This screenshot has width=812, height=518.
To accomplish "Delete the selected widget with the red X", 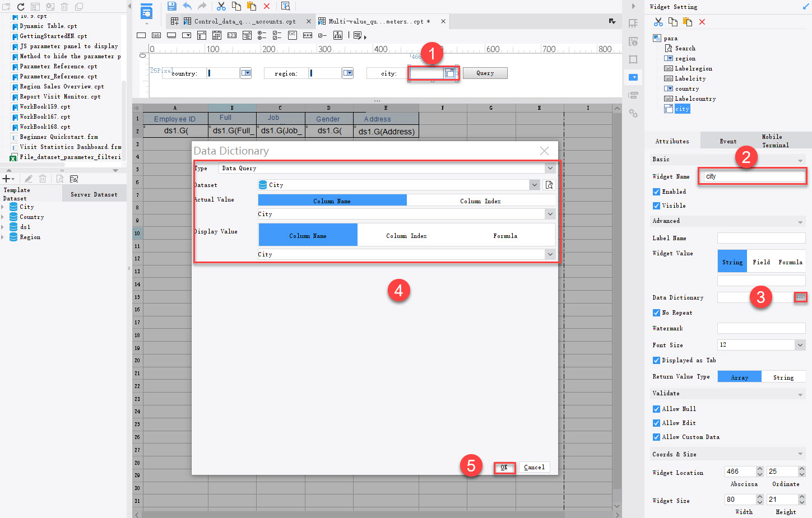I will [702, 20].
